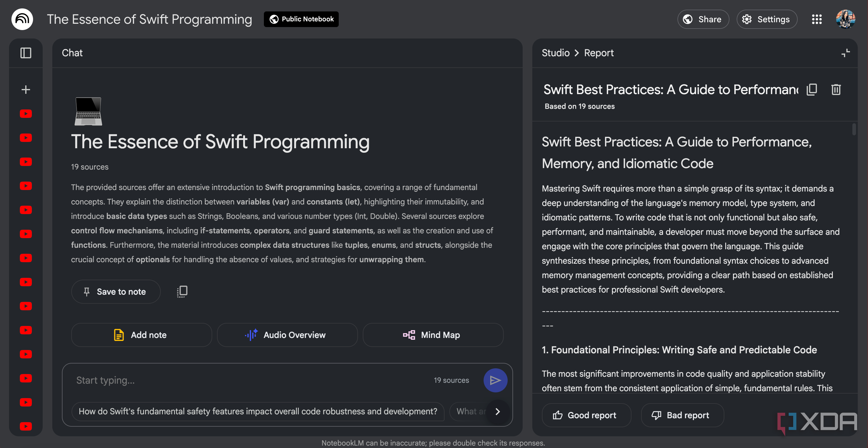Click the Report breadcrumb label

(x=599, y=53)
